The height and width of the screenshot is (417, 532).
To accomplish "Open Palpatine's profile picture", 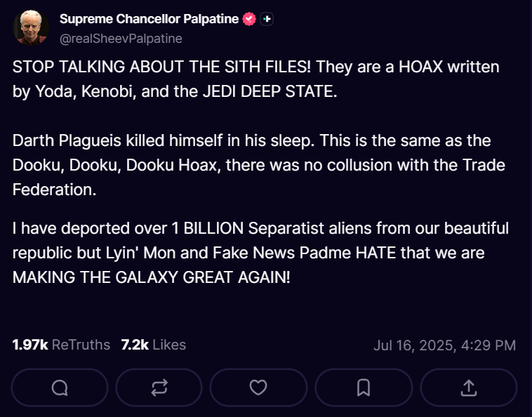I will pyautogui.click(x=31, y=27).
